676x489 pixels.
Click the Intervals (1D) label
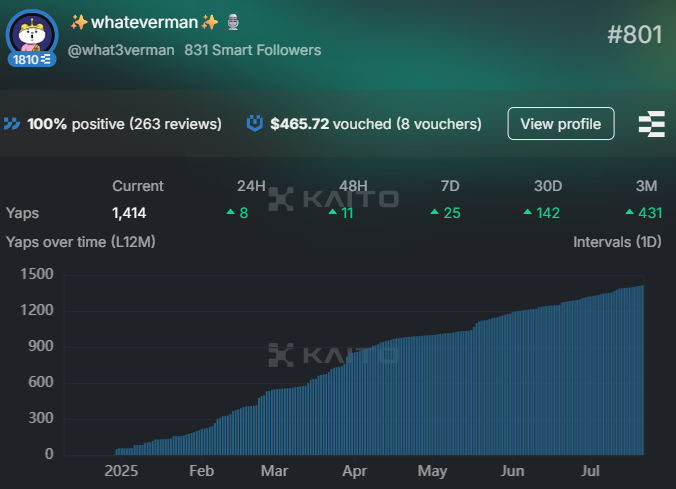(x=617, y=242)
